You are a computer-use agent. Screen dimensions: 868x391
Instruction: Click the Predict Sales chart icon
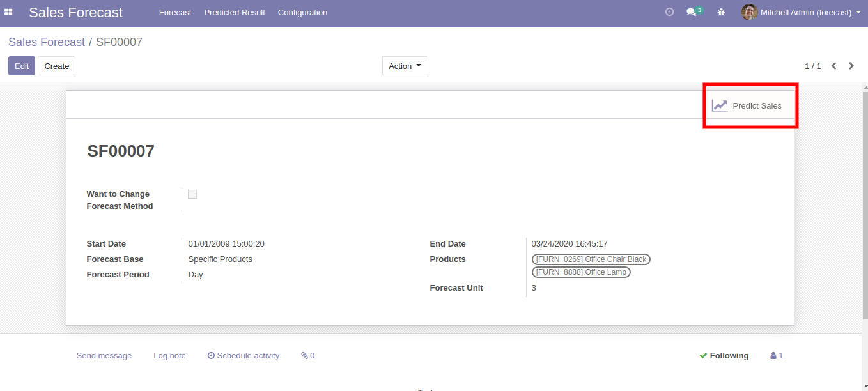tap(720, 105)
